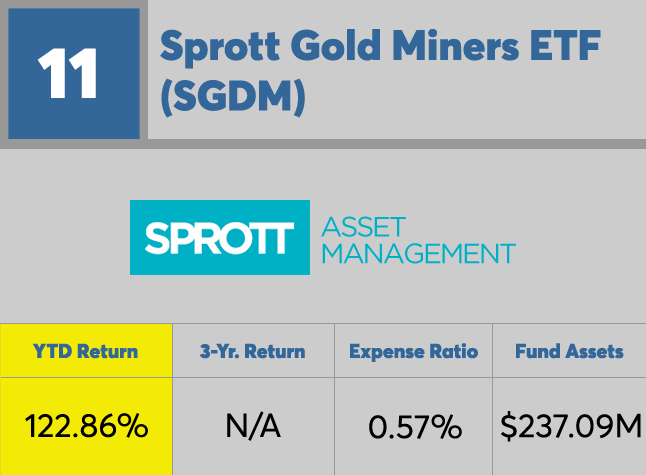Click the $237.09M fund assets value
This screenshot has width=646, height=475.
[x=570, y=427]
